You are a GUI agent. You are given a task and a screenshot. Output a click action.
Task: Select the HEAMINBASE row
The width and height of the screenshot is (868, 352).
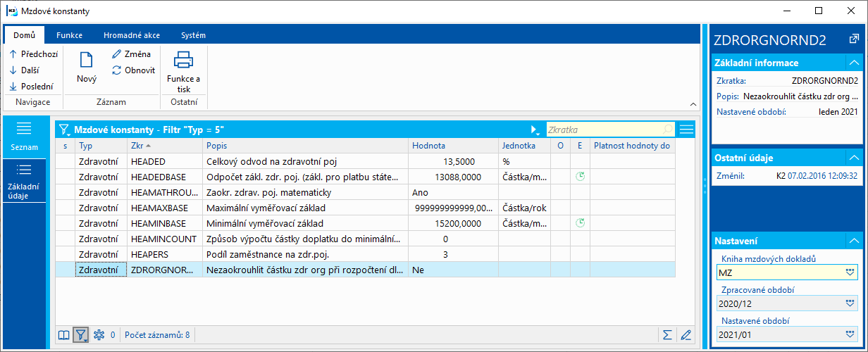pyautogui.click(x=365, y=223)
